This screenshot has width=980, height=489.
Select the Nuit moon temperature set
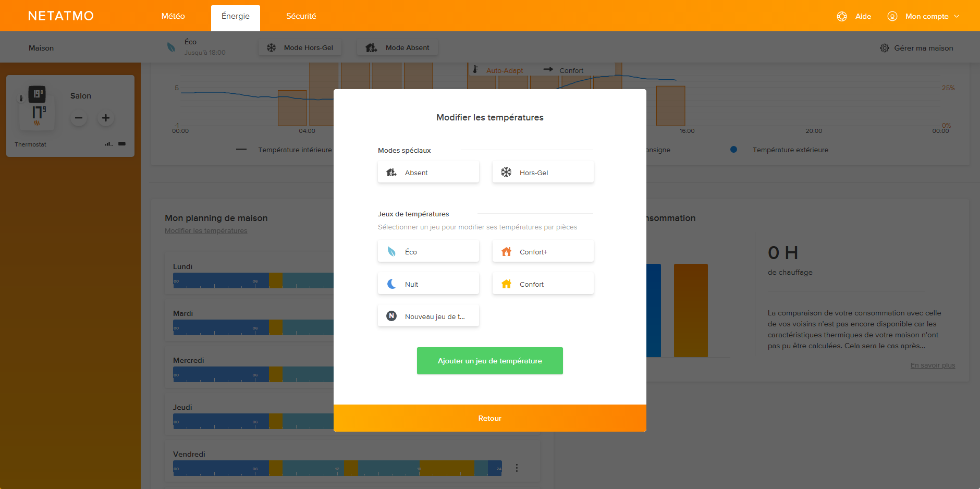click(428, 284)
